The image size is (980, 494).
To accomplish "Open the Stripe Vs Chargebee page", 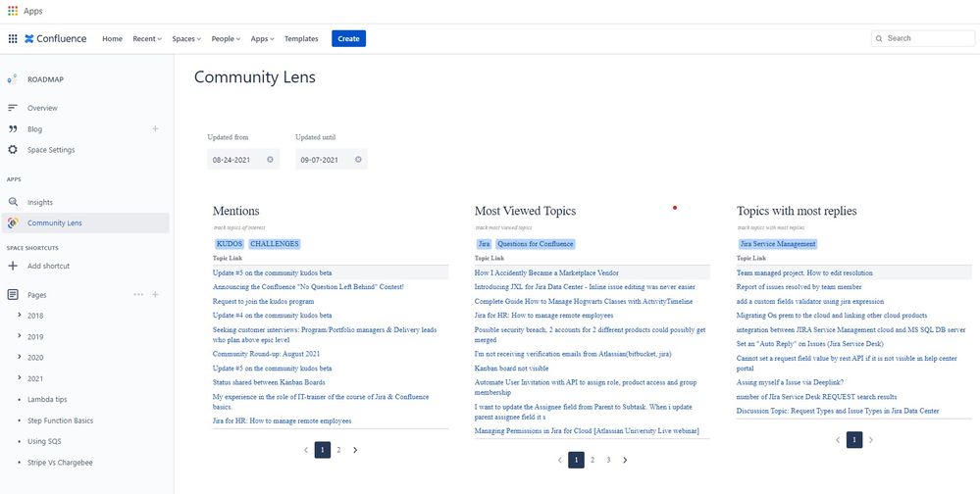I will [x=60, y=463].
